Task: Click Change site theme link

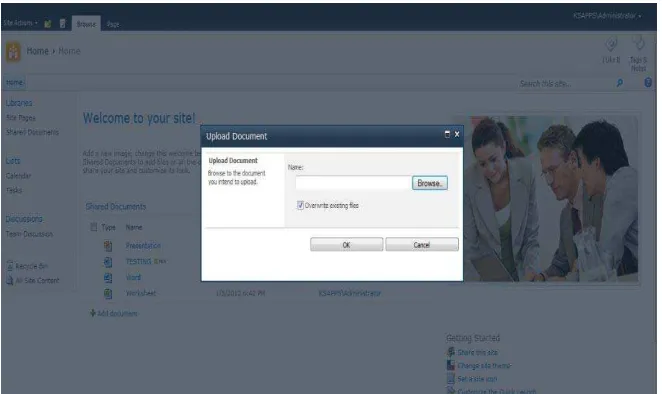Action: [484, 366]
